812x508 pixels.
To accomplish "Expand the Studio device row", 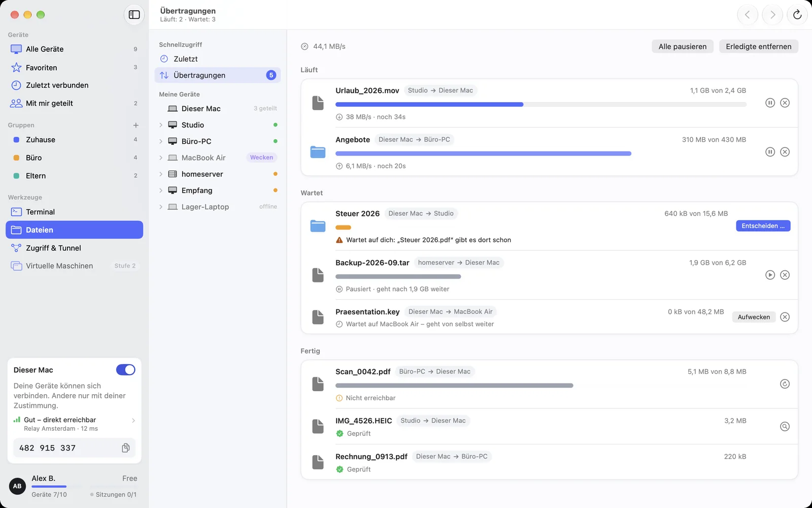I will [x=161, y=125].
